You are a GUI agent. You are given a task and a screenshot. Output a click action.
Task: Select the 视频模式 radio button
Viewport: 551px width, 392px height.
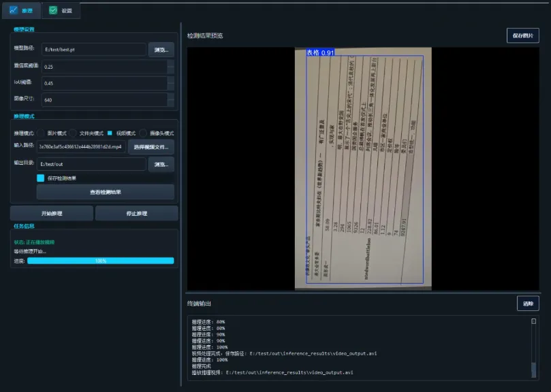tap(110, 133)
